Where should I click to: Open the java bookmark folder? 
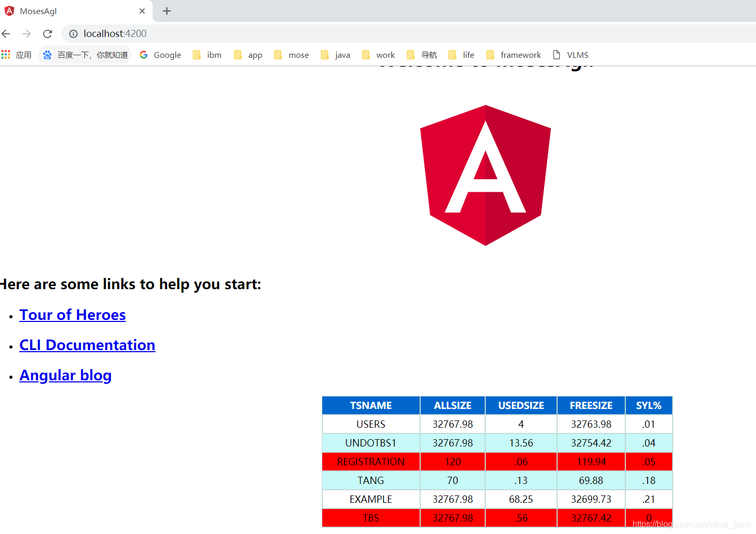(335, 55)
